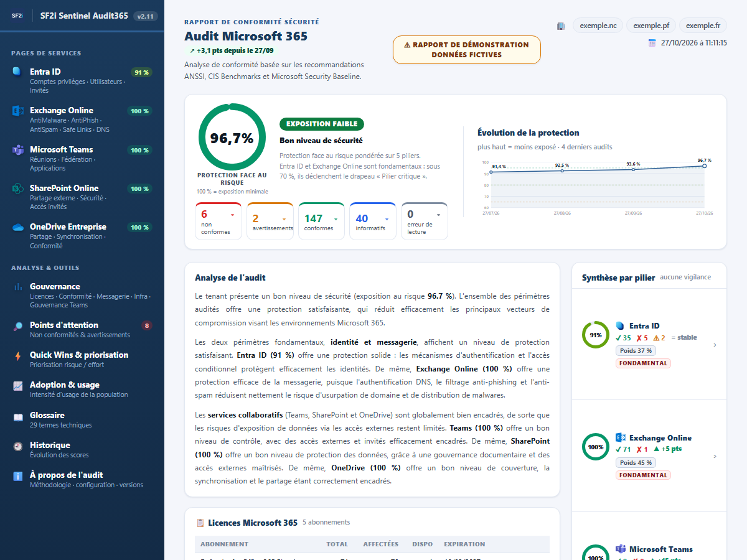Click the Quick Wins lightning icon
747x560 pixels.
click(17, 355)
